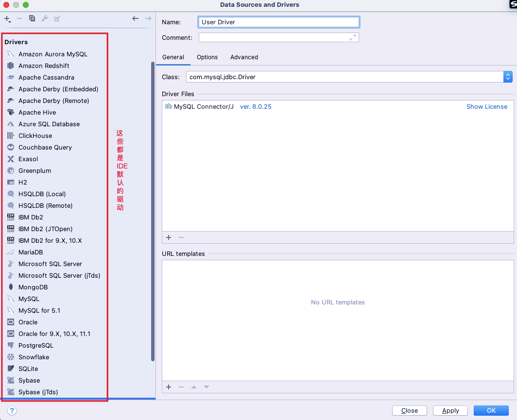Remove URL template with the minus icon
517x420 pixels.
click(181, 387)
